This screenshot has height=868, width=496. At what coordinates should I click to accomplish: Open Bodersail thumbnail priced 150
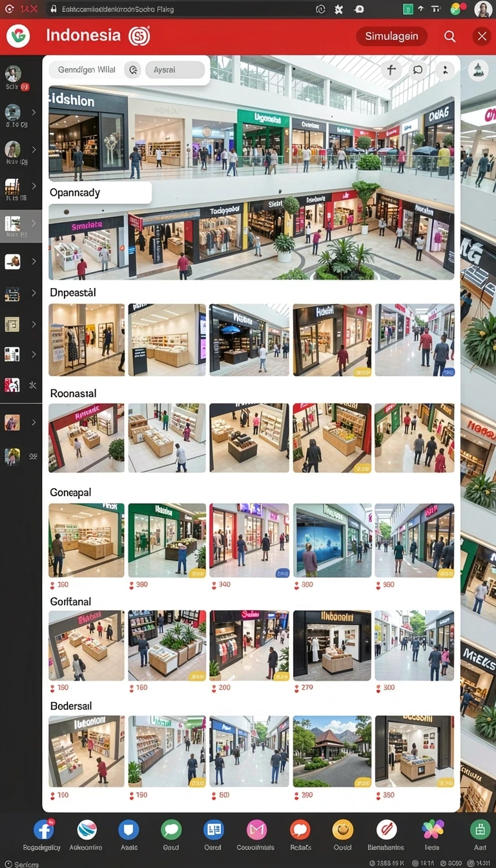87,750
